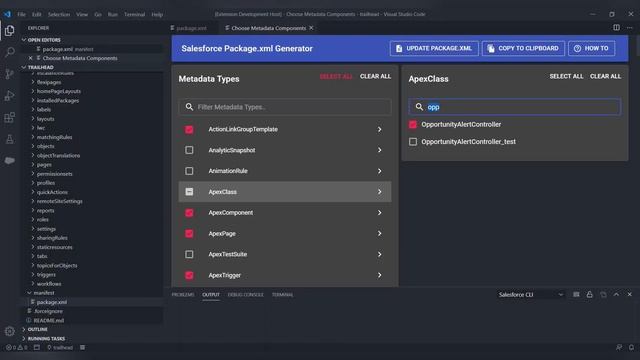Viewport: 640px width, 360px height.
Task: Click the ApexClass filter field containing opp
Action: [515, 107]
